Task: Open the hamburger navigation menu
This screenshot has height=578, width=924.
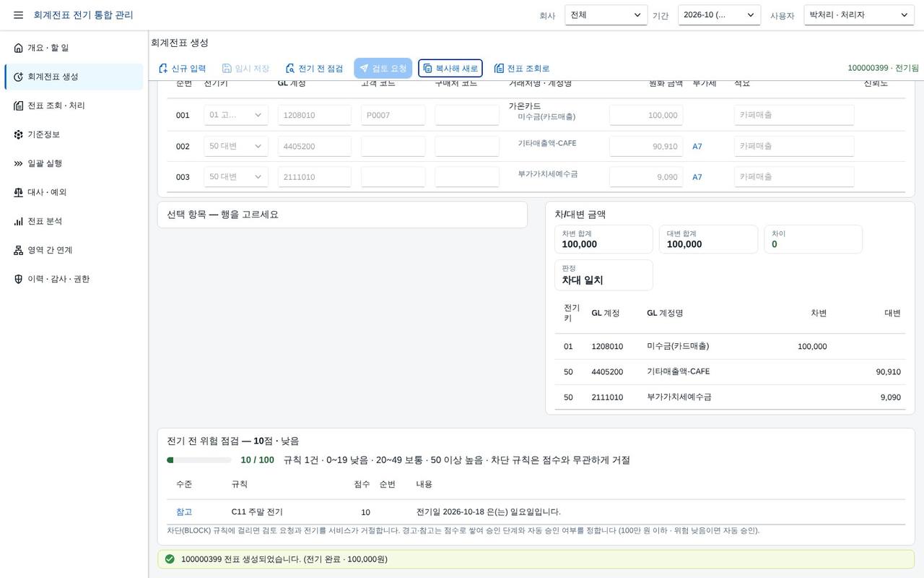Action: (x=19, y=15)
